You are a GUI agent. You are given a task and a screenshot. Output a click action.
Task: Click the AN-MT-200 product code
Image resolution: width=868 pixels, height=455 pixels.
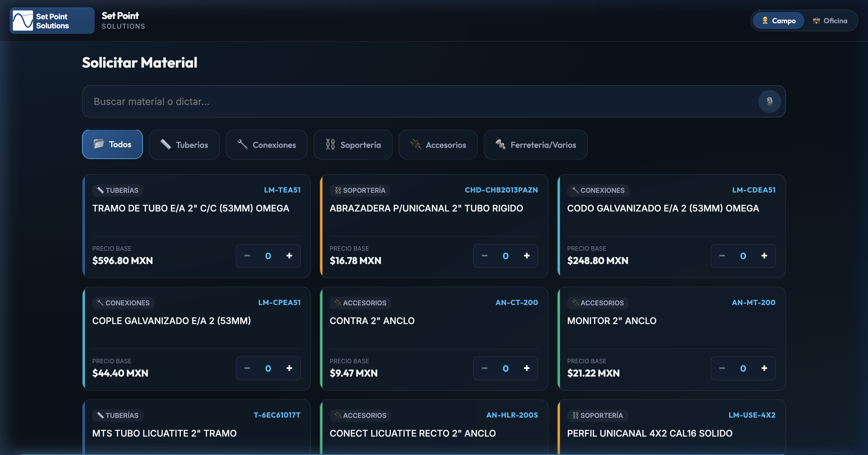coord(753,303)
